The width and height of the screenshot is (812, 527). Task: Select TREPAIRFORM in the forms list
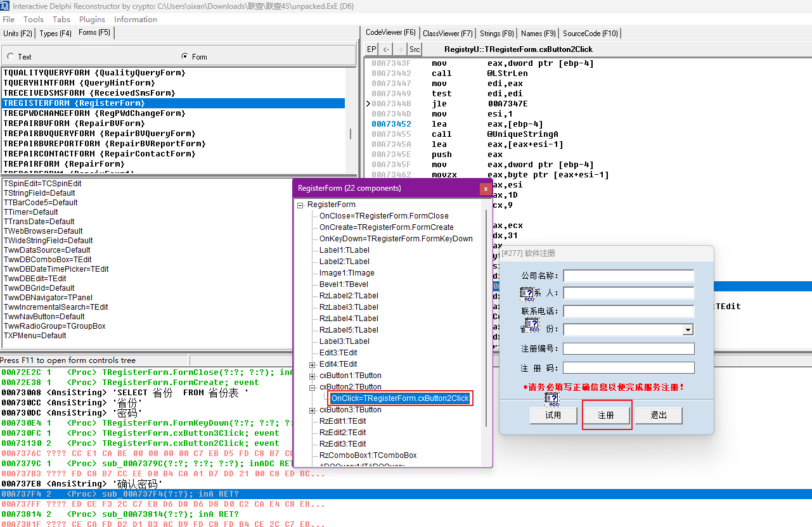pos(63,164)
